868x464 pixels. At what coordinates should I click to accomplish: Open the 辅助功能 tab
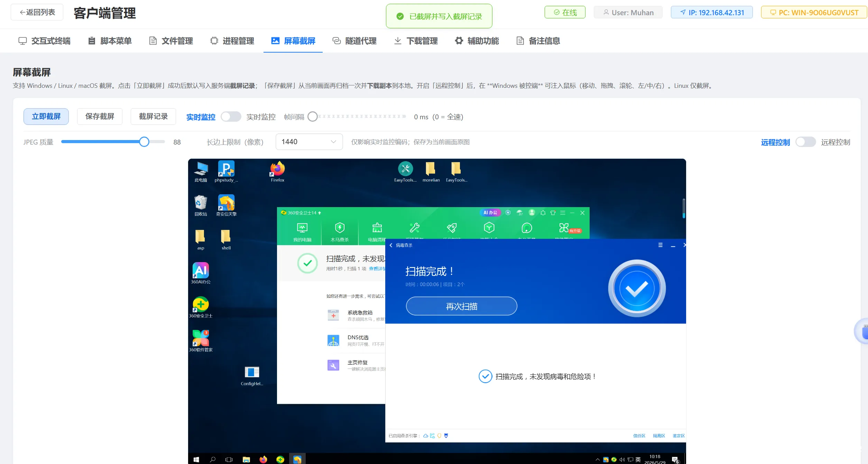(x=477, y=41)
